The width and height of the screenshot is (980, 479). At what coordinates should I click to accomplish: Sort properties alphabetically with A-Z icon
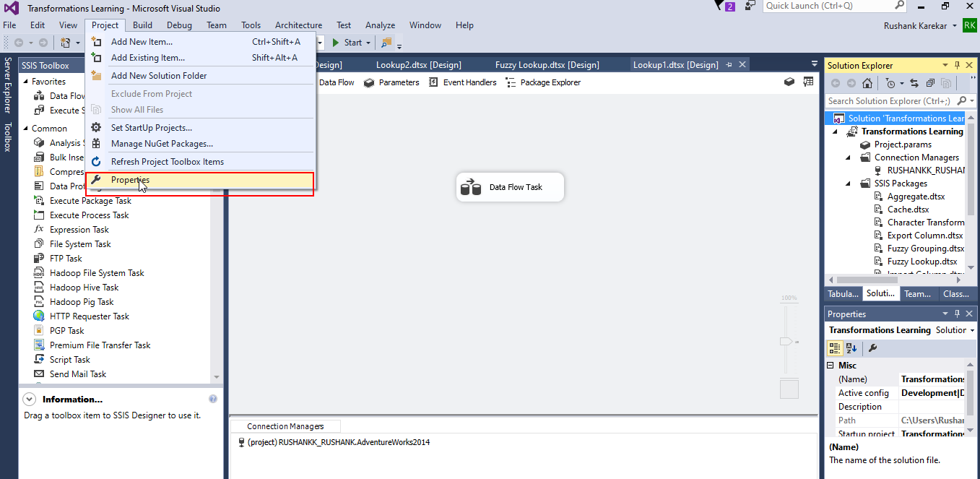point(851,348)
